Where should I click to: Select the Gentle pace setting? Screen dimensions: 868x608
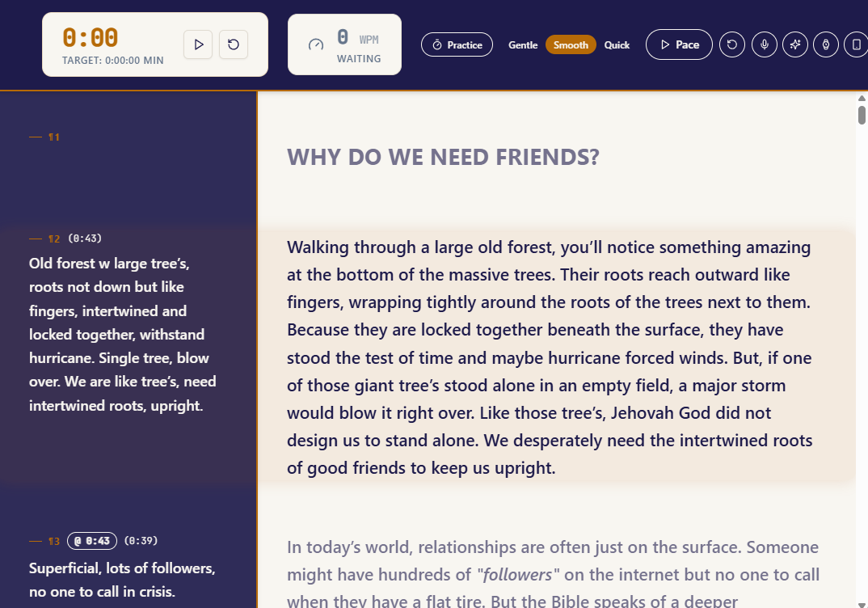point(523,44)
